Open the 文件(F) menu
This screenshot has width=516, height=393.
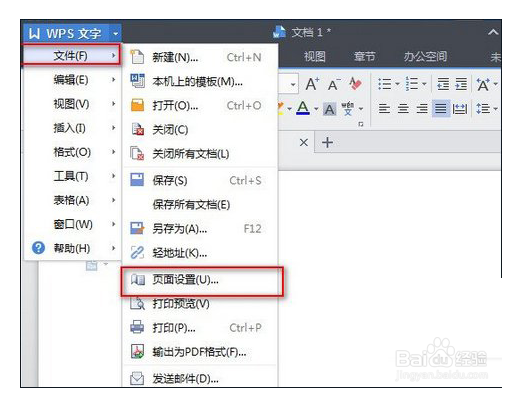(x=71, y=55)
